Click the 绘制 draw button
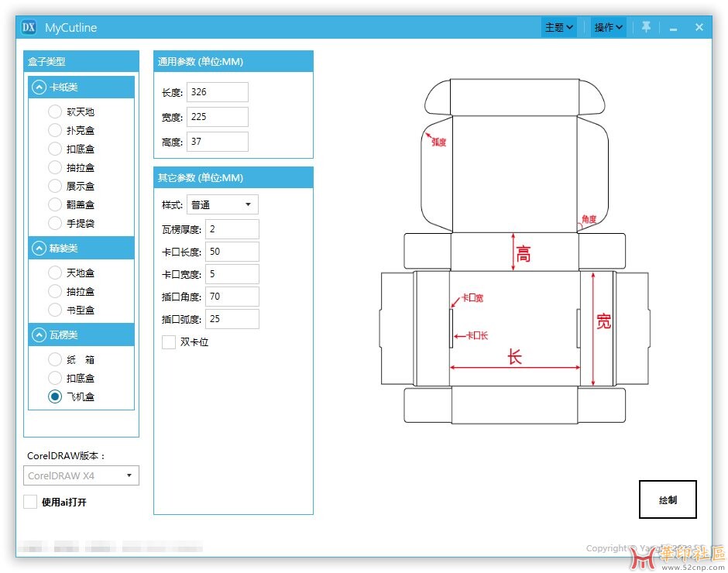This screenshot has width=728, height=573. pos(668,499)
